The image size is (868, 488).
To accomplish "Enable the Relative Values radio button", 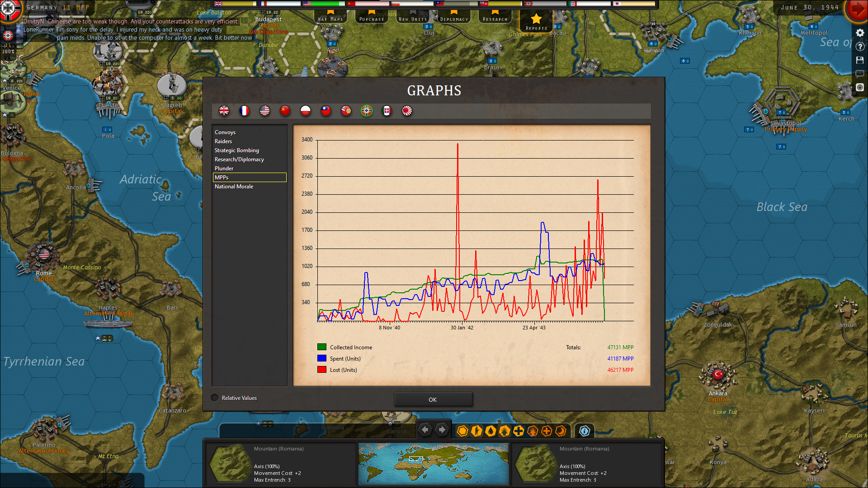I will click(215, 398).
